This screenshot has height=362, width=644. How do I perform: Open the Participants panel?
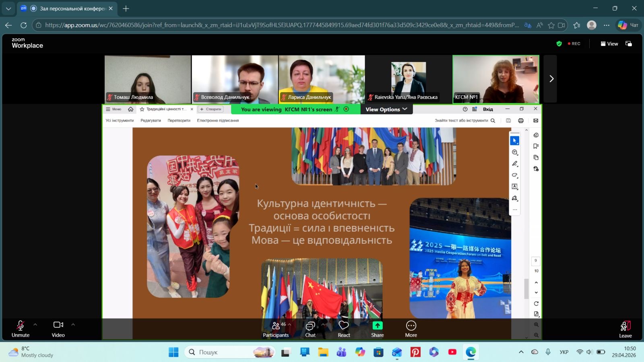pyautogui.click(x=276, y=329)
